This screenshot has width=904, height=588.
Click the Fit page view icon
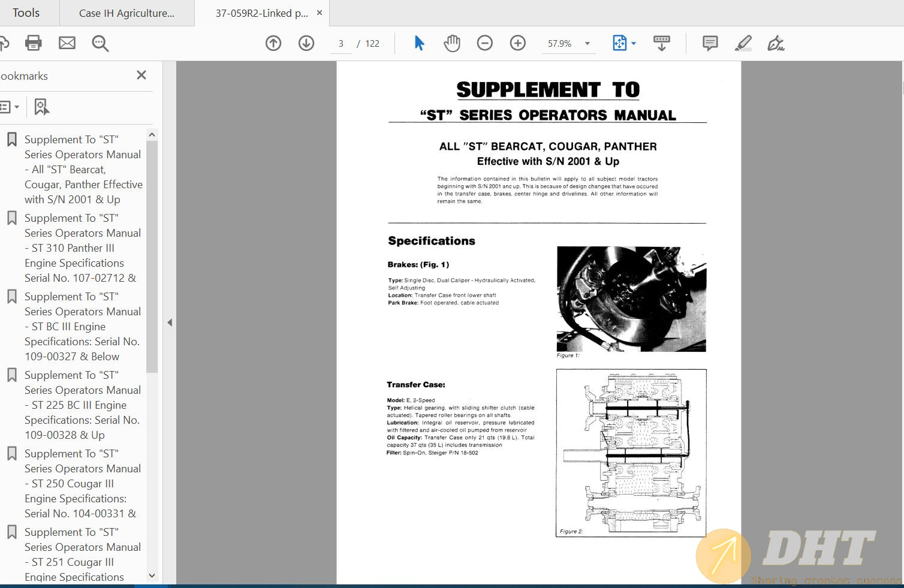(619, 43)
